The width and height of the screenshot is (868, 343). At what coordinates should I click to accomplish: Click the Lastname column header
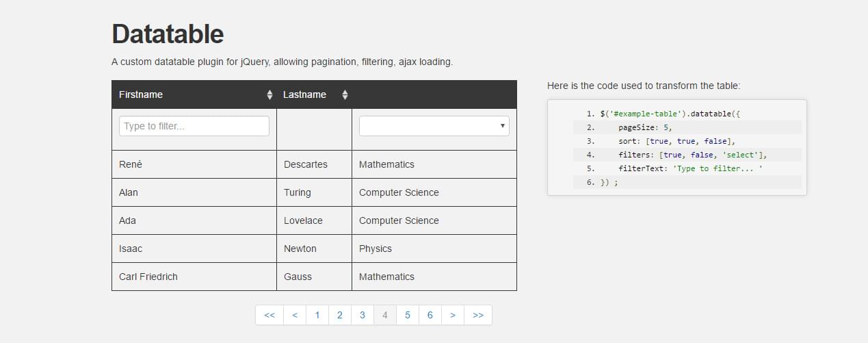point(304,94)
